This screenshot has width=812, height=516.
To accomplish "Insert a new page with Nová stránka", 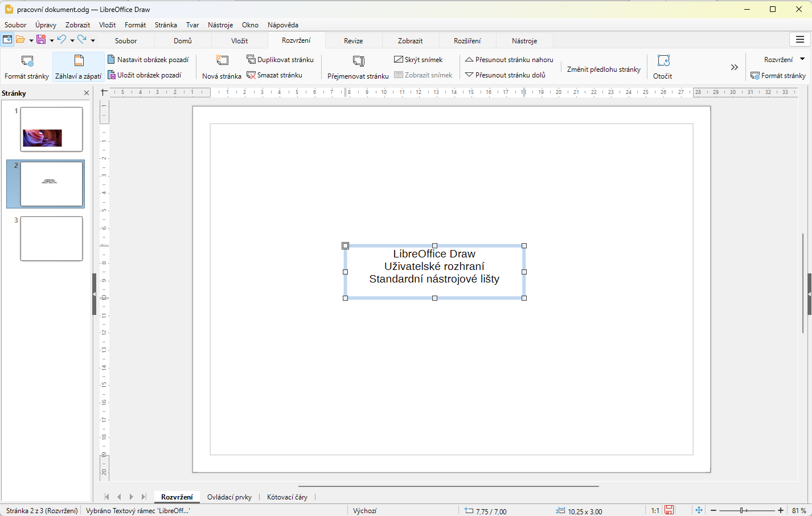I will pyautogui.click(x=222, y=67).
